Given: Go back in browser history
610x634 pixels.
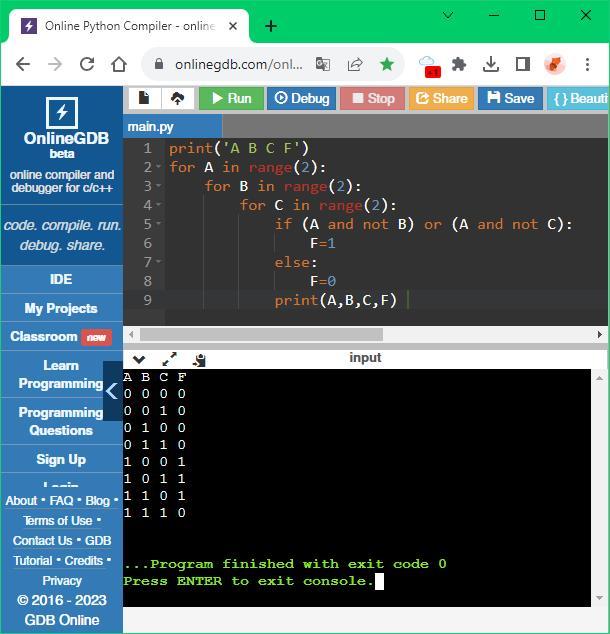Looking at the screenshot, I should tap(23, 64).
